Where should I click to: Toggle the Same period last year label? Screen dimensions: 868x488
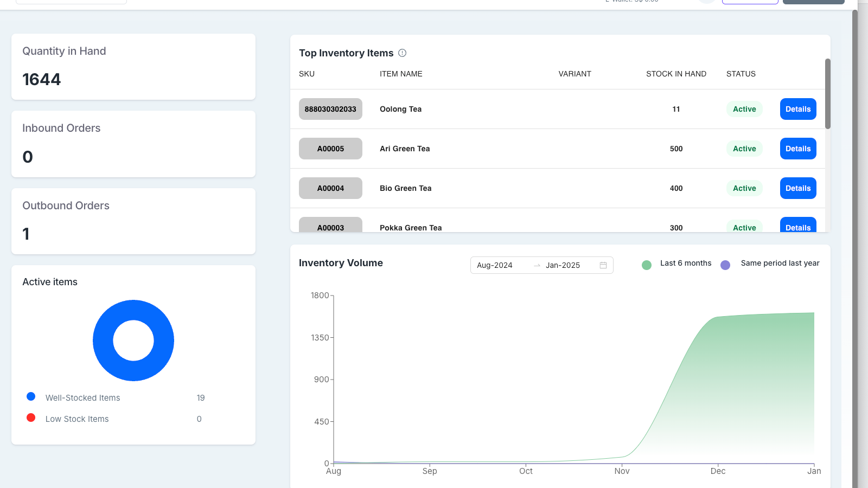[x=780, y=263]
